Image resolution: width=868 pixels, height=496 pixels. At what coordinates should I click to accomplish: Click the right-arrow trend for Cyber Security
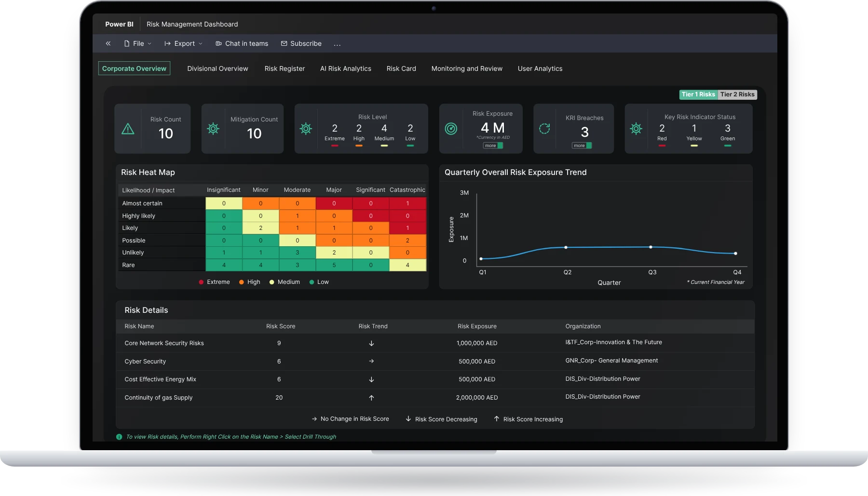point(371,361)
